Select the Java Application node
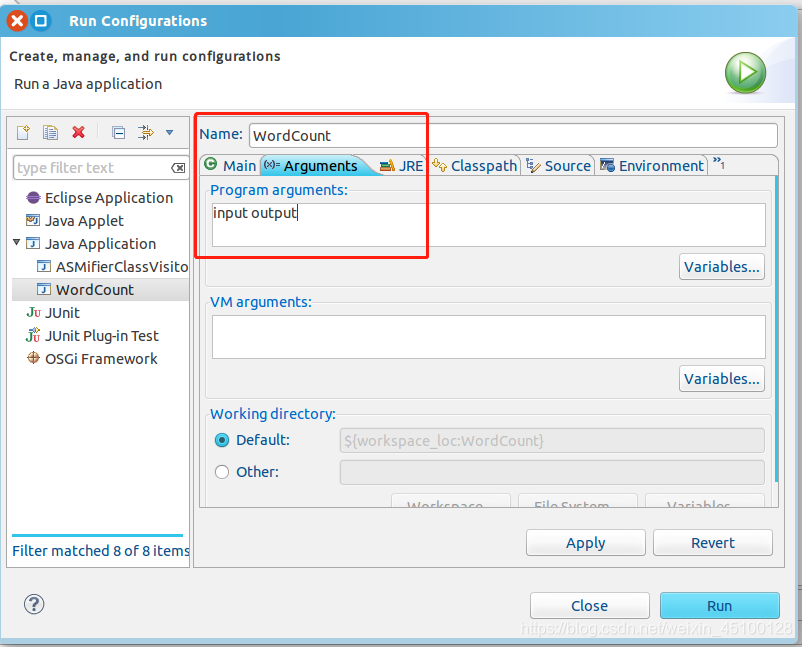802x647 pixels. pyautogui.click(x=100, y=244)
